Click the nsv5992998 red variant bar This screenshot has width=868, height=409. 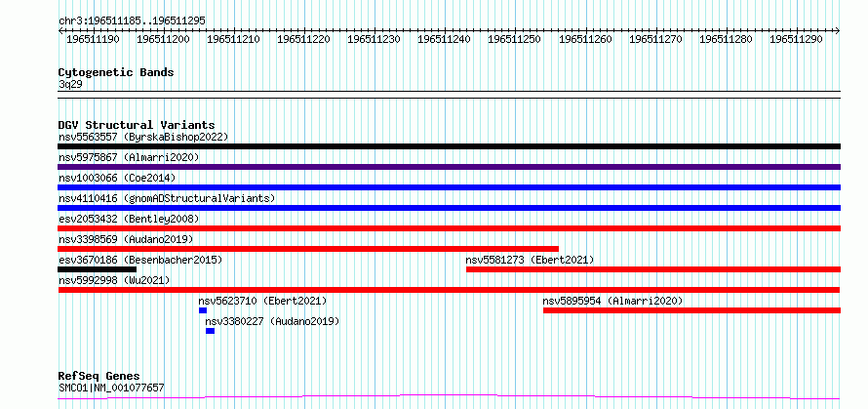click(449, 290)
